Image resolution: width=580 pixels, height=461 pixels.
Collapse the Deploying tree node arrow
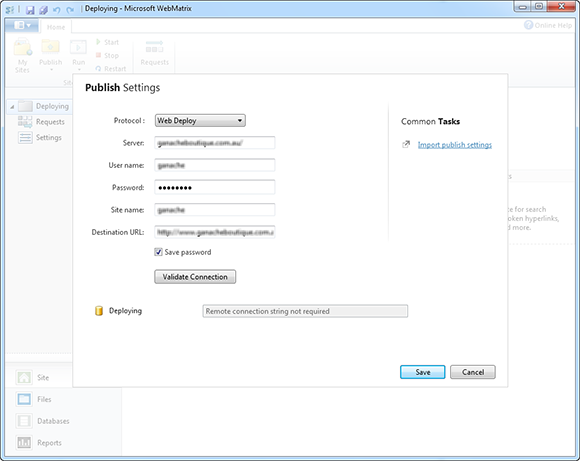pyautogui.click(x=12, y=107)
